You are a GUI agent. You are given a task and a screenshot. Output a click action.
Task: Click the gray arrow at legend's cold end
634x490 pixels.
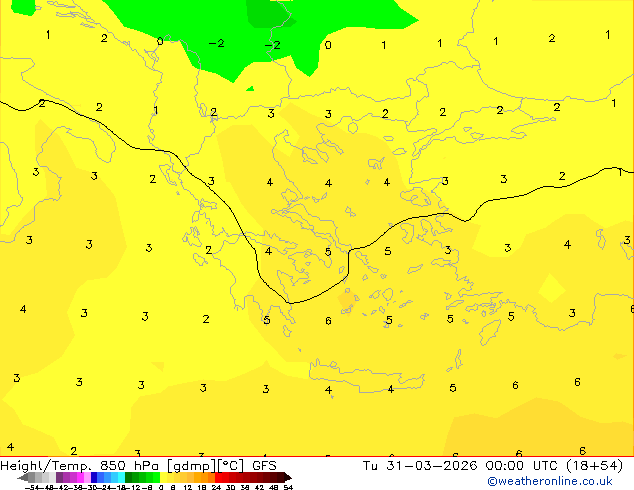point(23,477)
